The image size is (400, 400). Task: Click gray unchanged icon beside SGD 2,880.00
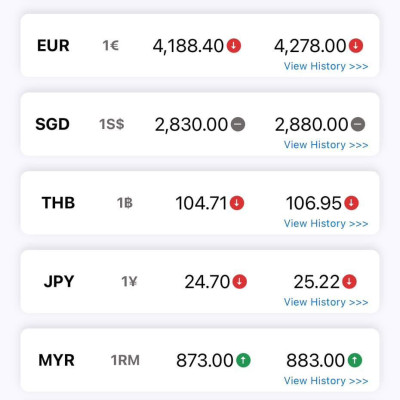(358, 124)
